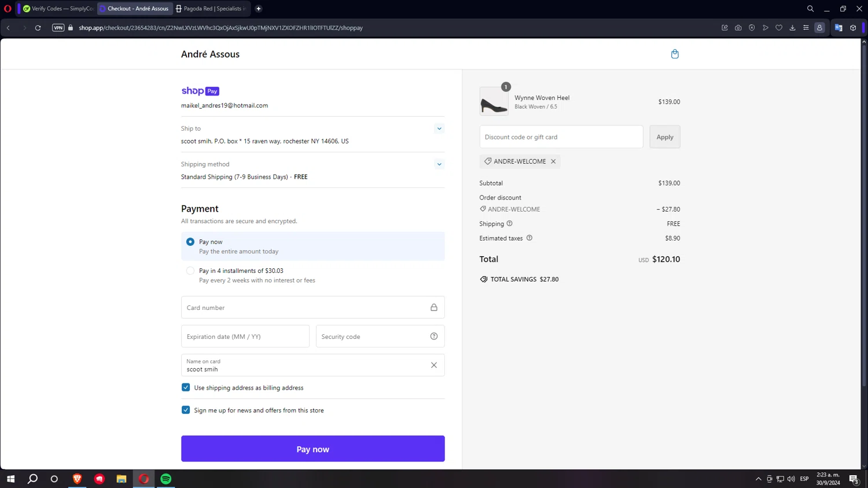Open Windows taskbar search
The height and width of the screenshot is (488, 868).
point(32,479)
